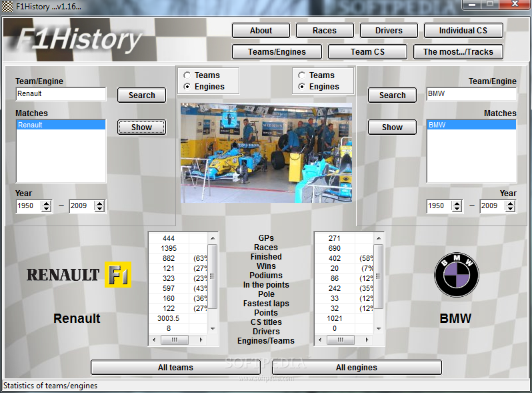Click Renault points value 3003.5
Viewport: 532px width, 393px height.
tap(168, 319)
